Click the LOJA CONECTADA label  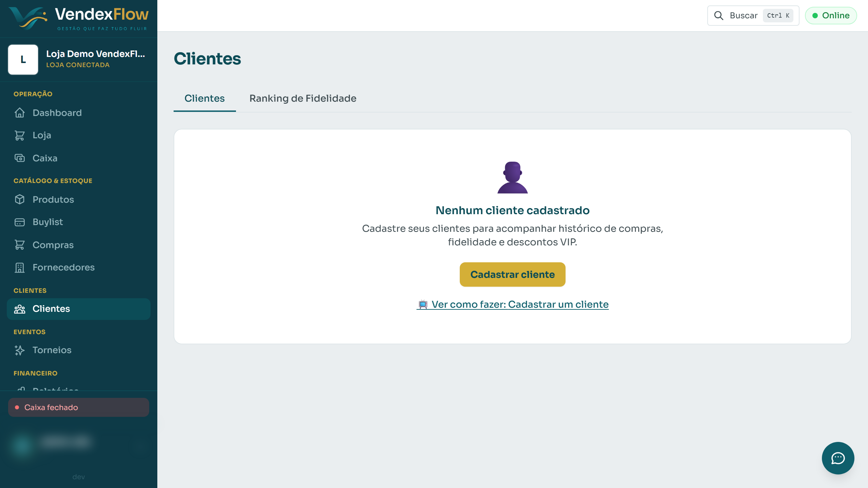point(78,65)
